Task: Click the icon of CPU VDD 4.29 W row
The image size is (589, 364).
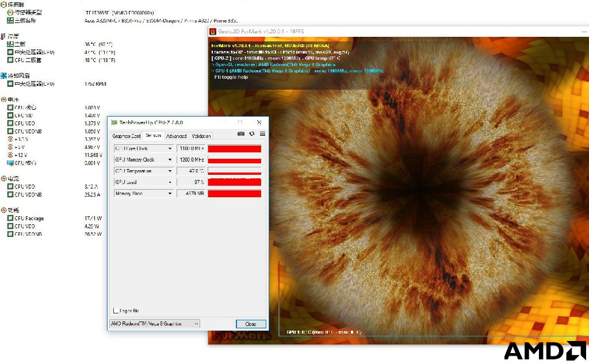Action: click(x=10, y=226)
